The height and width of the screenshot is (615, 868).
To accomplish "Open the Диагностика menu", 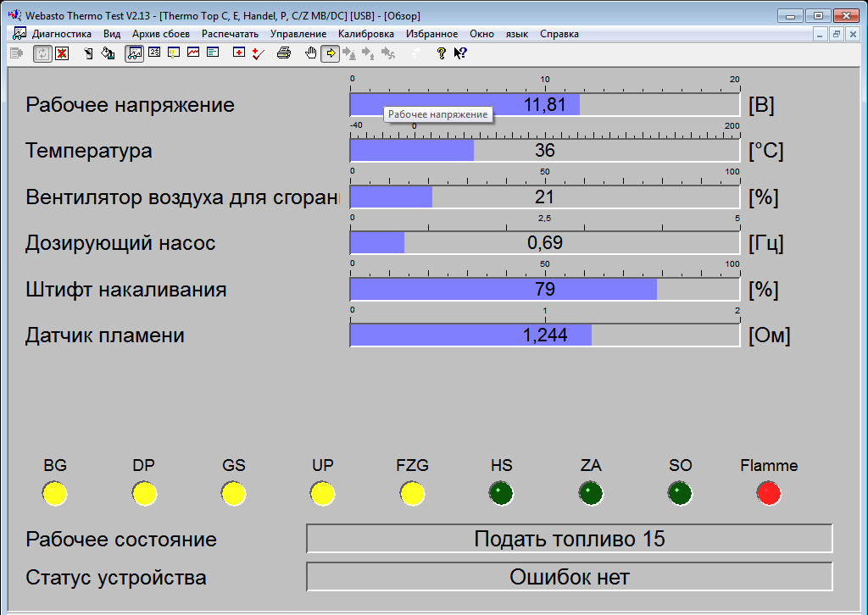I will 61,34.
